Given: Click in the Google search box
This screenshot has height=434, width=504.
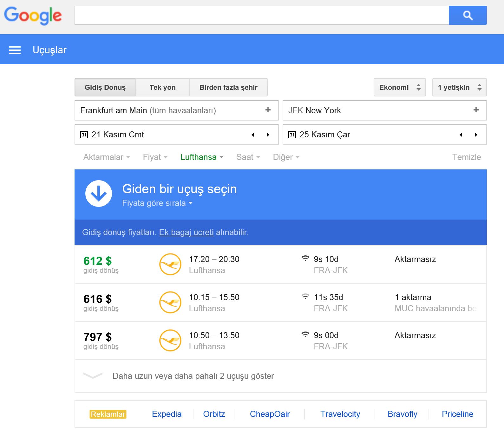Looking at the screenshot, I should point(262,15).
